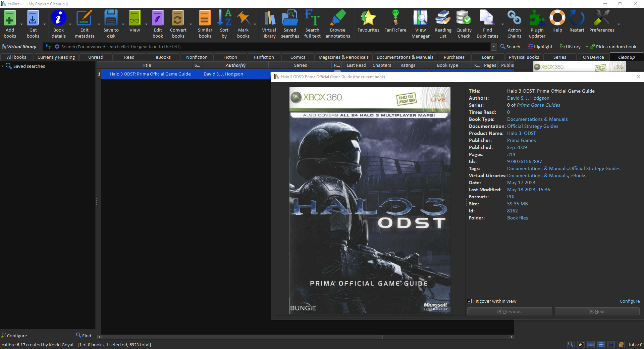
Task: Open the search box history dropdown
Action: [494, 47]
